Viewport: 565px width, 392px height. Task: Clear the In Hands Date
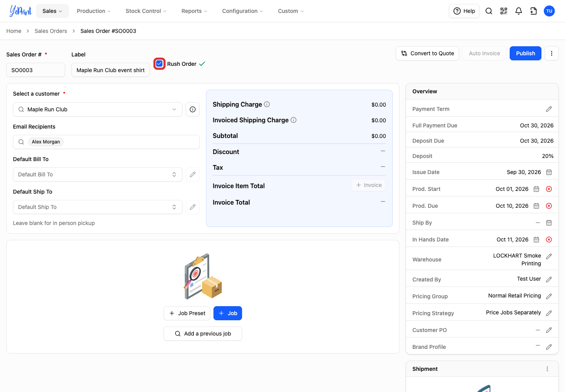tap(549, 240)
